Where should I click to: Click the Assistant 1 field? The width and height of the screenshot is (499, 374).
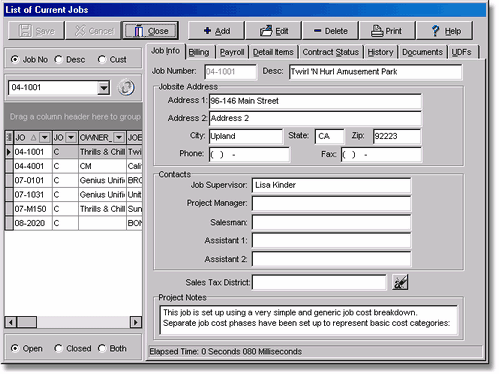(x=331, y=240)
